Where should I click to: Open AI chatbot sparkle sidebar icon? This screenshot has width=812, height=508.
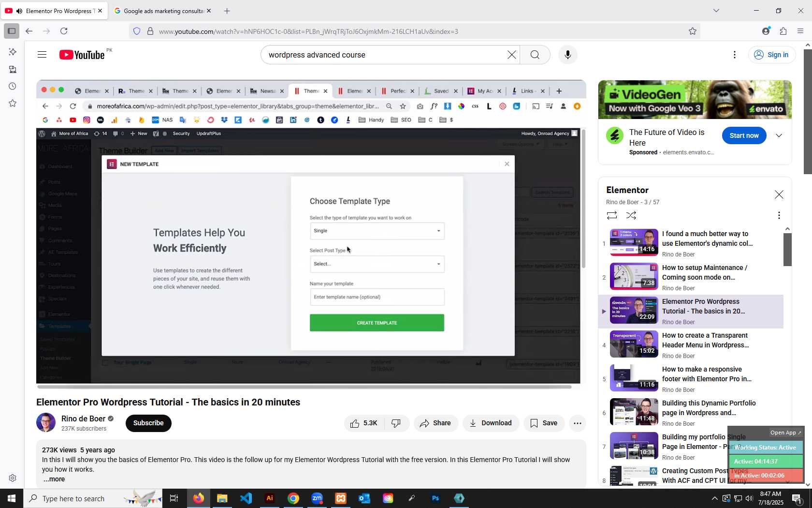(13, 52)
